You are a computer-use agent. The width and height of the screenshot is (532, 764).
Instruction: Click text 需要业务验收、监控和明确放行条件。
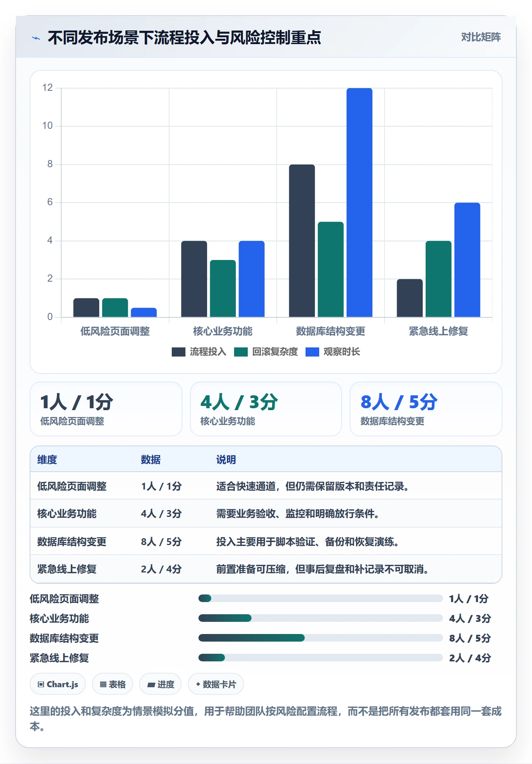click(x=298, y=514)
